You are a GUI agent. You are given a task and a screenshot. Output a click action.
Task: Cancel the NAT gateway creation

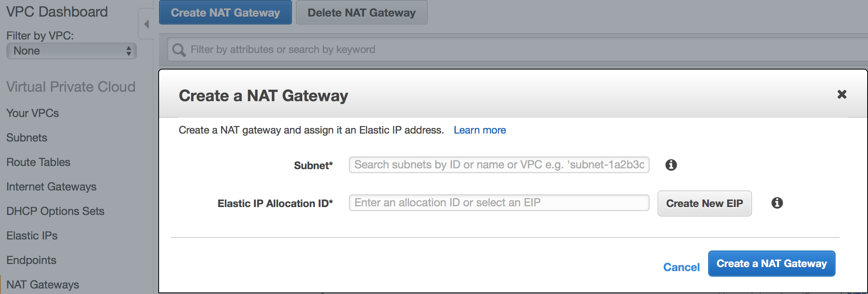coord(681,267)
